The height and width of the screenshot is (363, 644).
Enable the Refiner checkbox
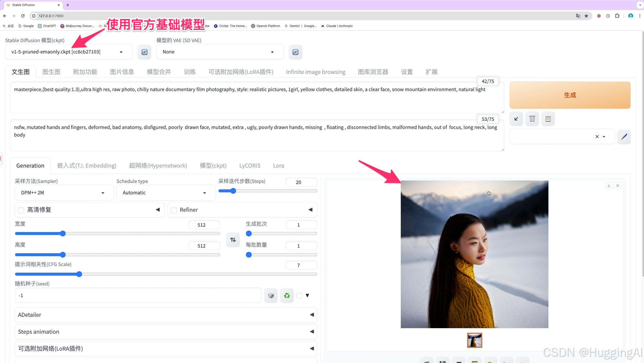(174, 210)
